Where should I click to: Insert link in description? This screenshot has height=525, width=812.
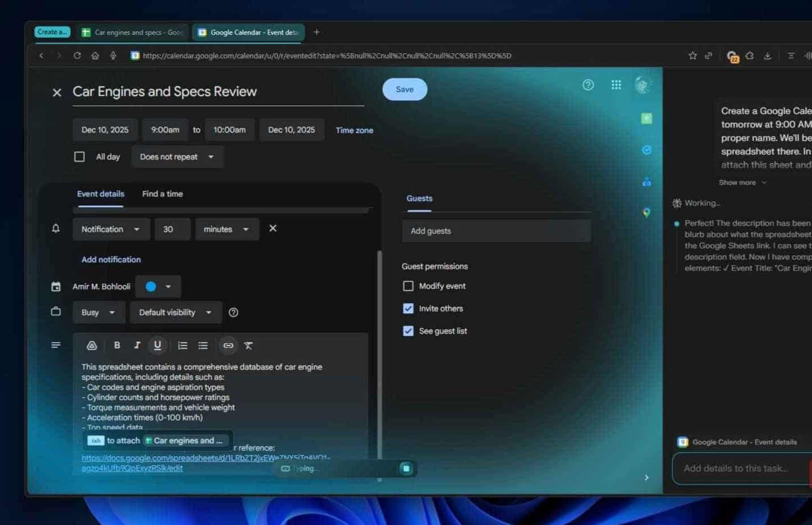click(228, 345)
